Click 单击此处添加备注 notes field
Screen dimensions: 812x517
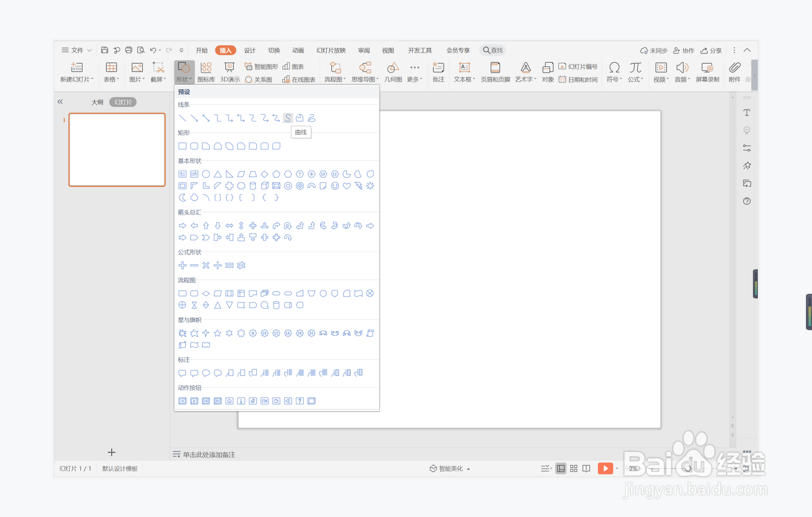(x=209, y=454)
